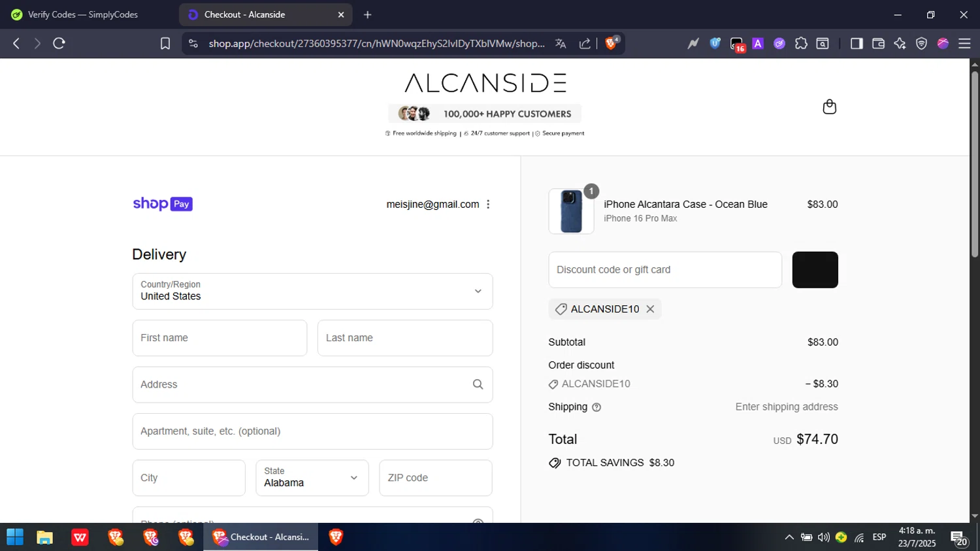Open the translate page icon
This screenshot has height=551, width=980.
pos(561,43)
